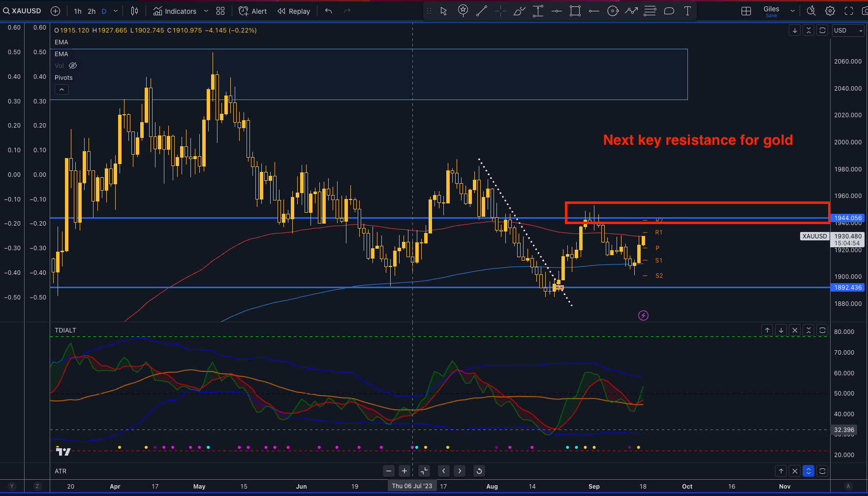Select the Pivots indicator legend
The width and height of the screenshot is (868, 496).
(63, 77)
